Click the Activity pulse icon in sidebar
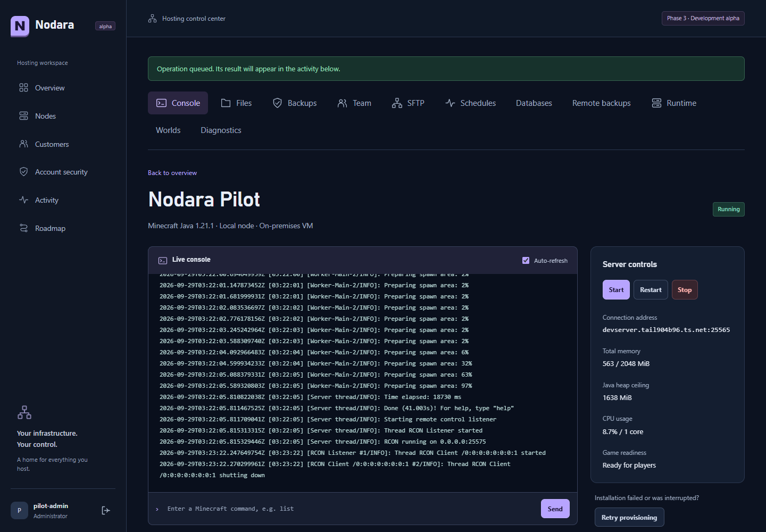This screenshot has height=532, width=766. pos(23,200)
